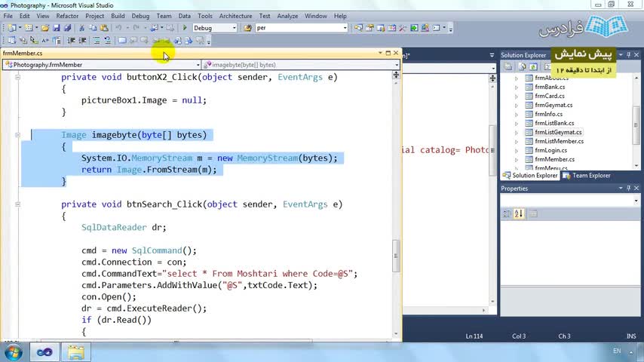Screen dimensions: 644x362
Task: Click the Solution Explorer Properties toolbar icon
Action: pyautogui.click(x=508, y=66)
